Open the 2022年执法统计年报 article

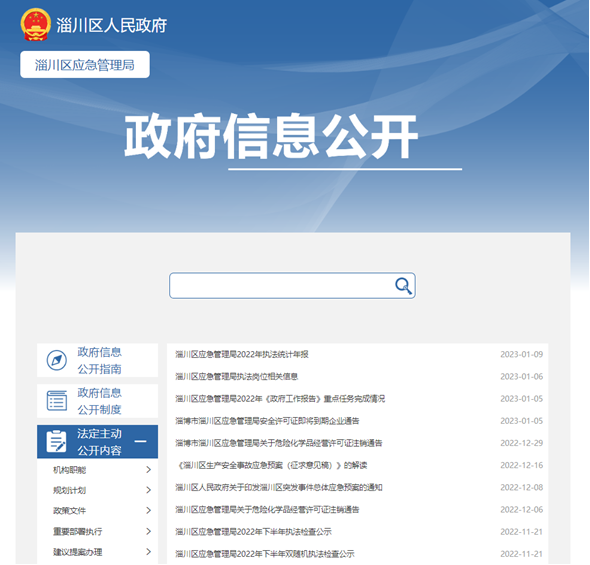coord(242,354)
